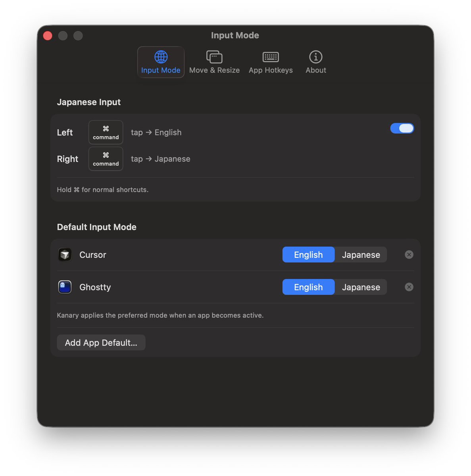This screenshot has height=476, width=471.
Task: Click the Right command key cap
Action: [106, 159]
